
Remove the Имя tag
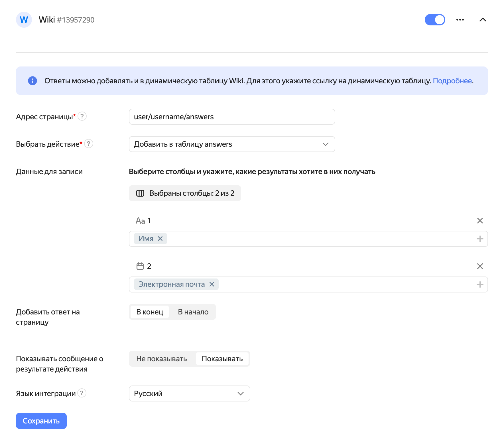click(160, 239)
